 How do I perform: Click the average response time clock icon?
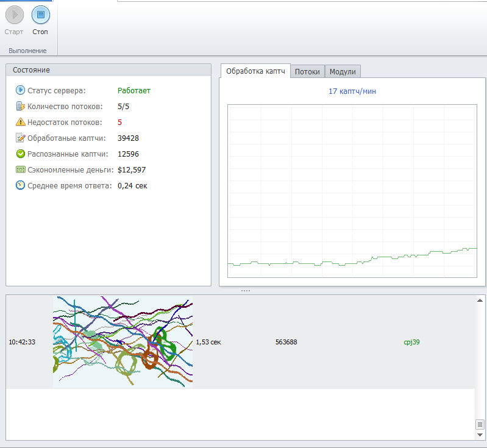(20, 185)
